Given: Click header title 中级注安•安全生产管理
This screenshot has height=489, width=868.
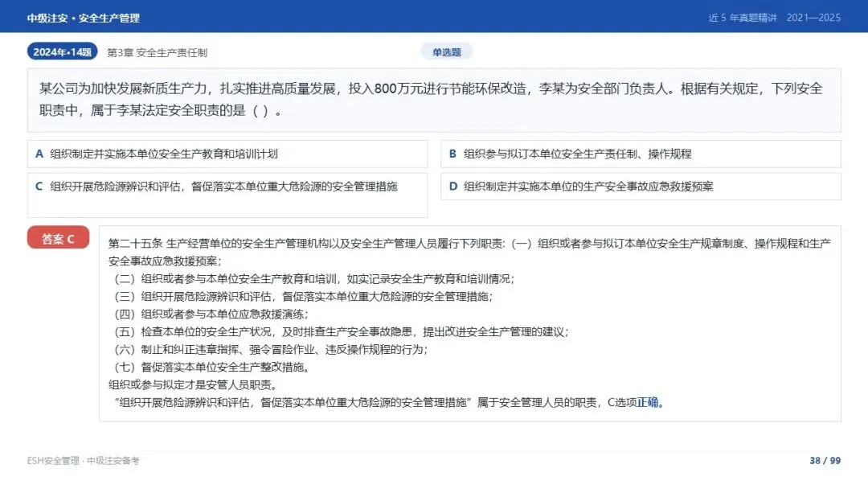Looking at the screenshot, I should click(x=83, y=18).
